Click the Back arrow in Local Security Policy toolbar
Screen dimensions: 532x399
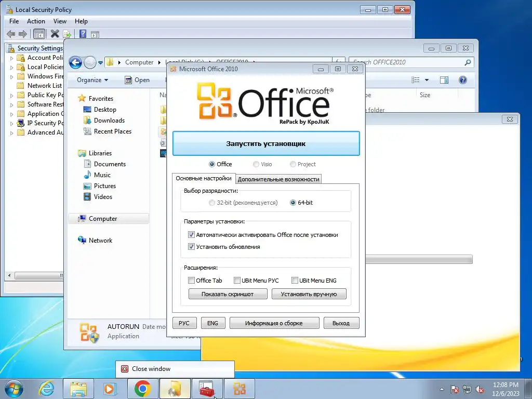[x=11, y=34]
